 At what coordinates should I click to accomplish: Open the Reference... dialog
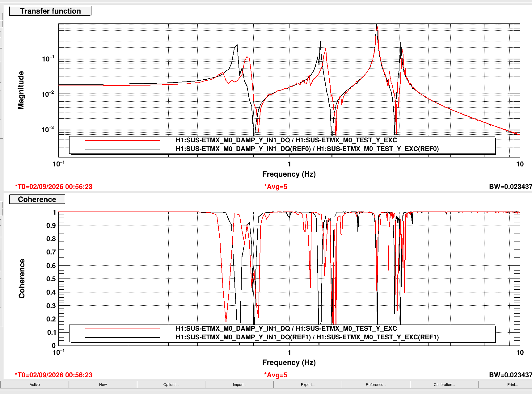(x=376, y=384)
